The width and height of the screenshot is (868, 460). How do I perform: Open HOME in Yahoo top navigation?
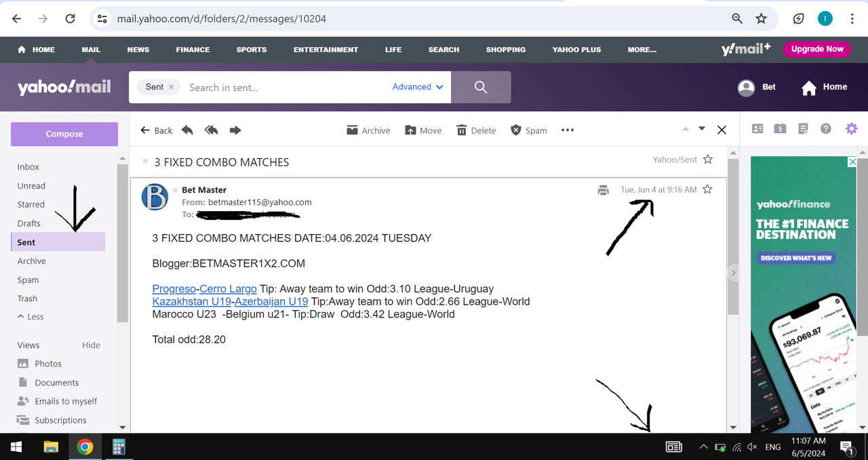coord(37,50)
